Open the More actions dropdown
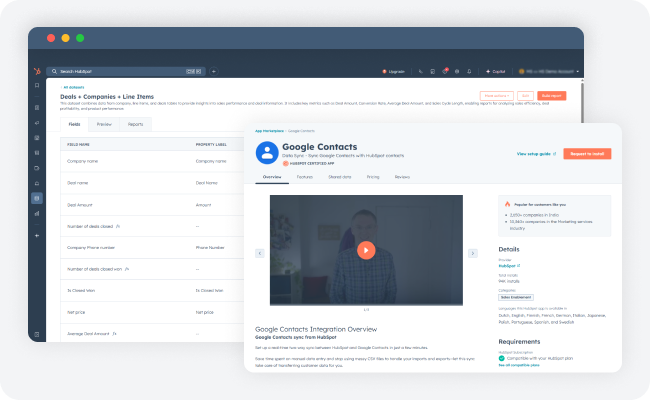Screen dimensions: 650x400 [497, 96]
